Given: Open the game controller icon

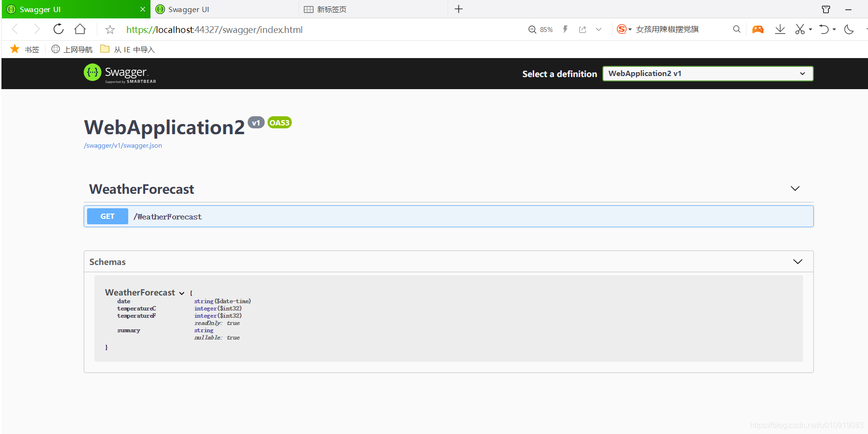Looking at the screenshot, I should 758,30.
